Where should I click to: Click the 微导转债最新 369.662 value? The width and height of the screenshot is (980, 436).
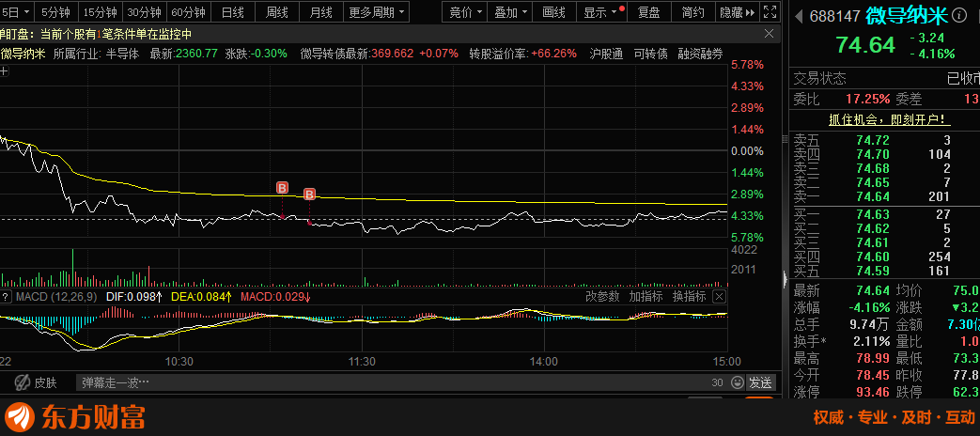point(393,54)
